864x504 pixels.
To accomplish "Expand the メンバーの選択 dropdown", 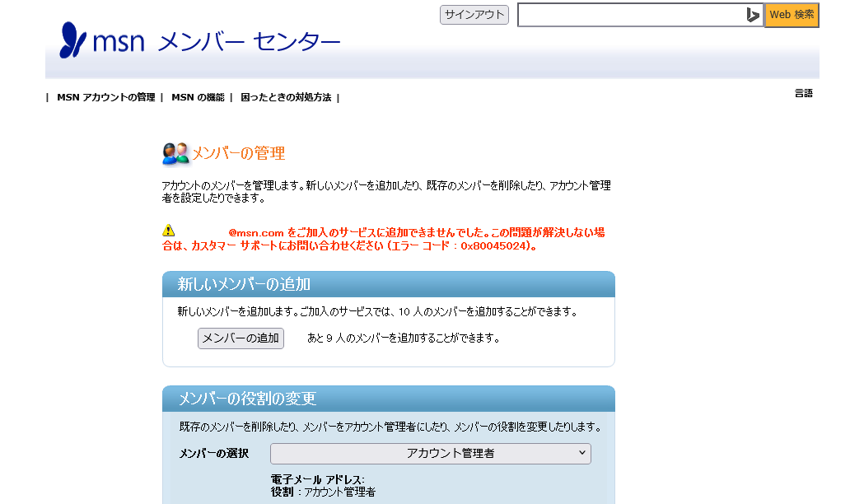I will point(430,454).
